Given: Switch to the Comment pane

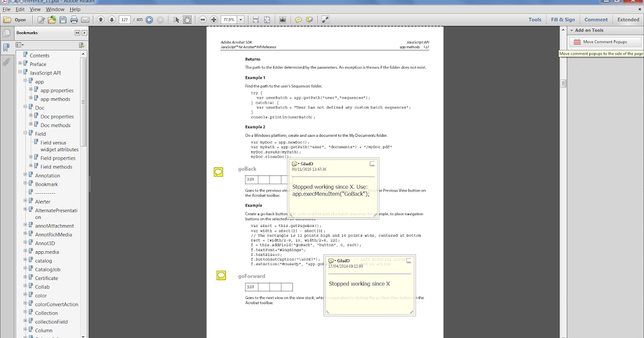Looking at the screenshot, I should click(596, 19).
